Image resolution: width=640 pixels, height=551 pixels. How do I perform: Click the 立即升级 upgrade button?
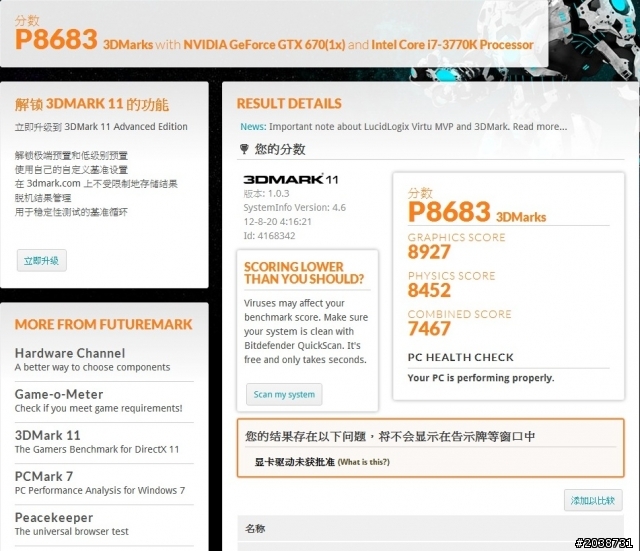(42, 260)
